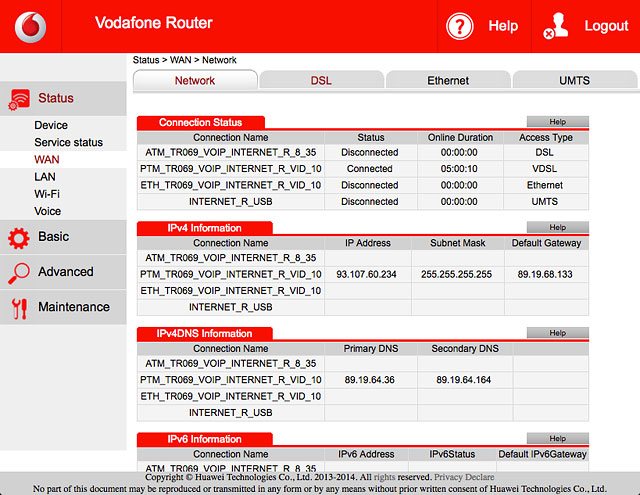This screenshot has width=640, height=495.
Task: Log out via the Logout link
Action: point(606,26)
